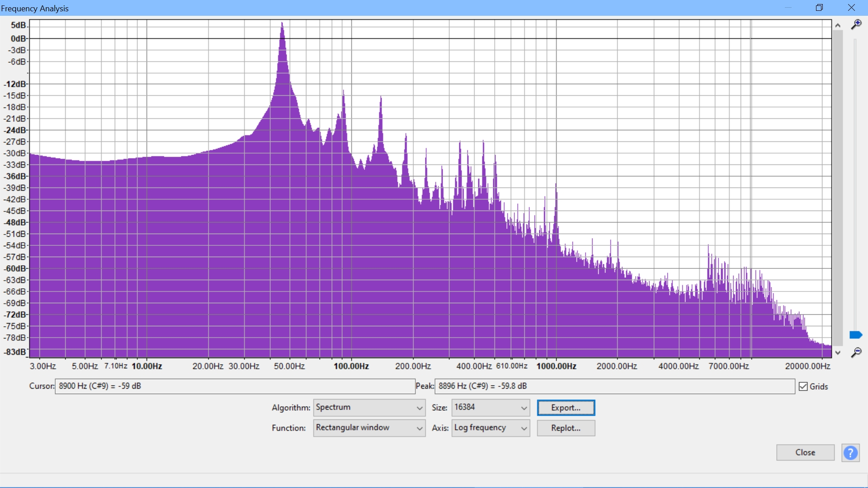Click the Replot... button
Viewport: 868px width, 488px height.
[x=566, y=428]
